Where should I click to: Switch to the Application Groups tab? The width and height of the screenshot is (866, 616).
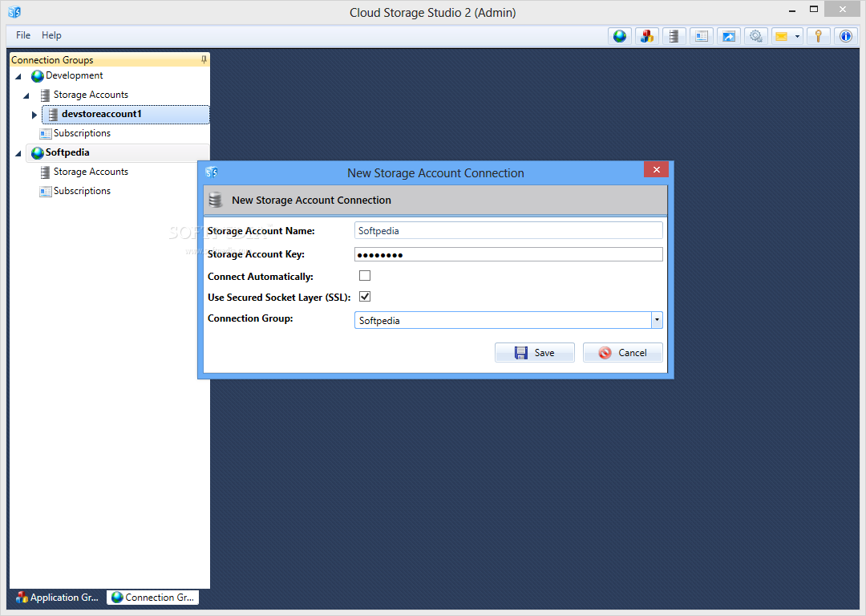click(57, 598)
